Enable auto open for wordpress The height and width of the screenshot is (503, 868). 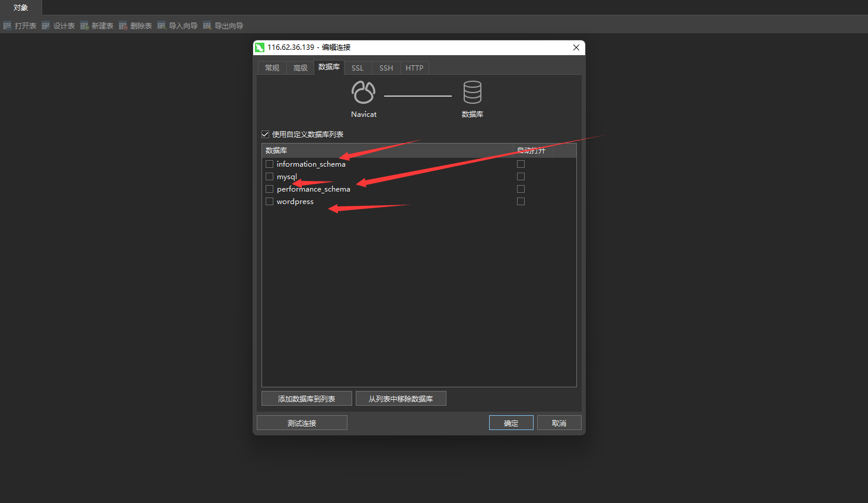(x=521, y=201)
